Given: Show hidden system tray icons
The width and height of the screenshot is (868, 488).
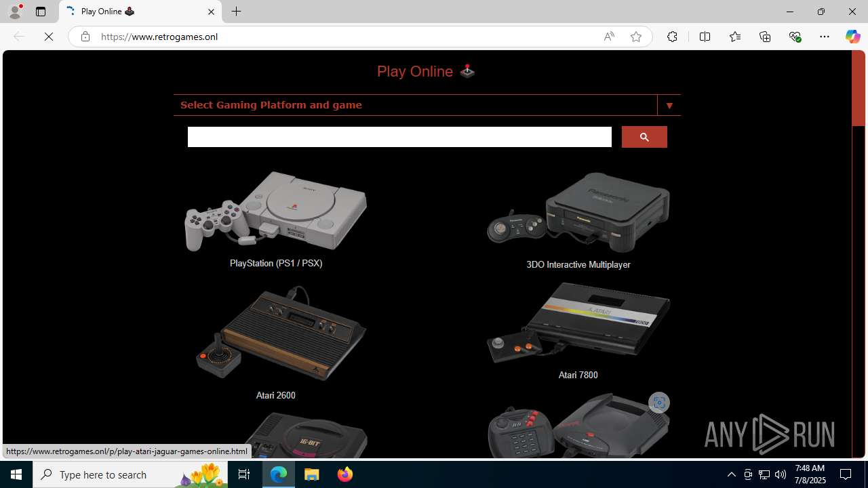Looking at the screenshot, I should tap(731, 474).
